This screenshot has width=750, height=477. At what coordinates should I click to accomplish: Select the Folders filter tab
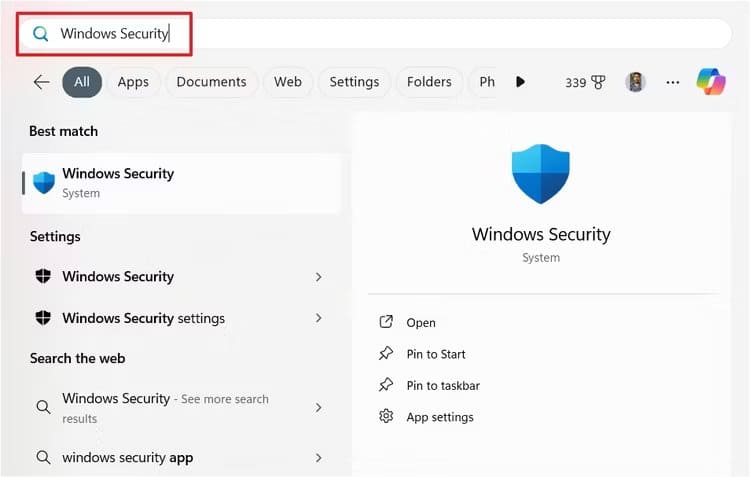pyautogui.click(x=429, y=82)
